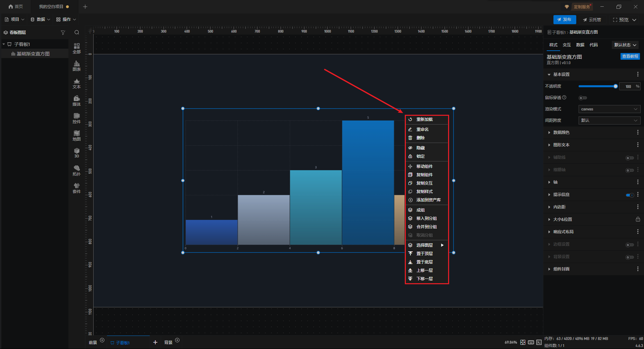Image resolution: width=644 pixels, height=349 pixels.
Task: Open the 3D component category
Action: [76, 153]
